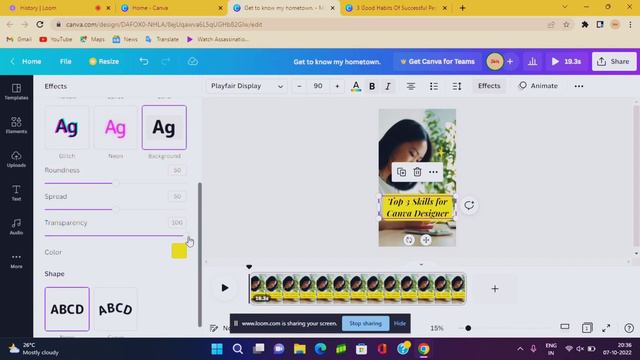
Task: Play the timeline video
Action: (224, 288)
